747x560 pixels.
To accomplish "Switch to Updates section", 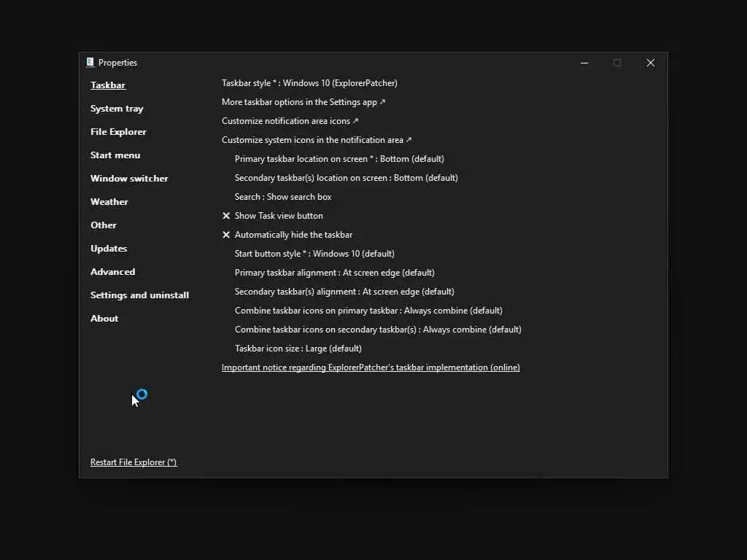I will (109, 249).
